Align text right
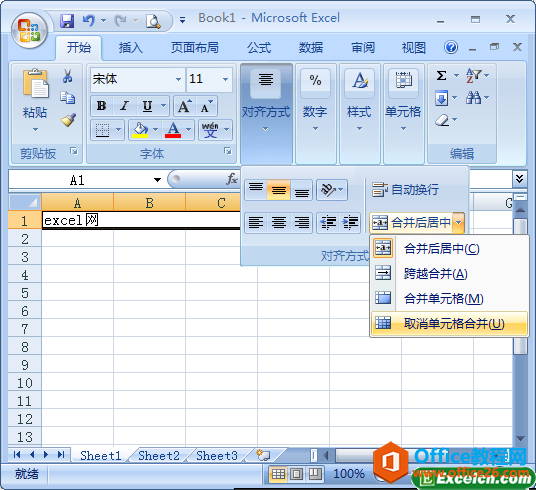This screenshot has width=536, height=490. pyautogui.click(x=301, y=223)
